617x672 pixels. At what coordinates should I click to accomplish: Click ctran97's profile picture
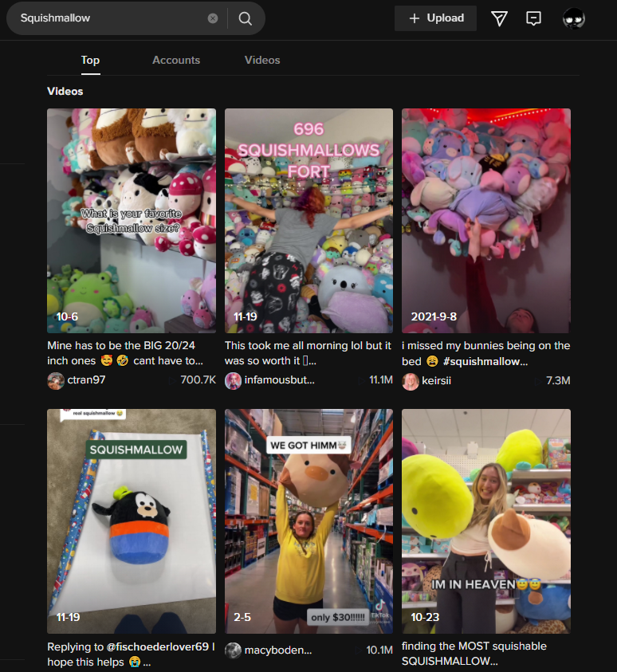tap(56, 380)
